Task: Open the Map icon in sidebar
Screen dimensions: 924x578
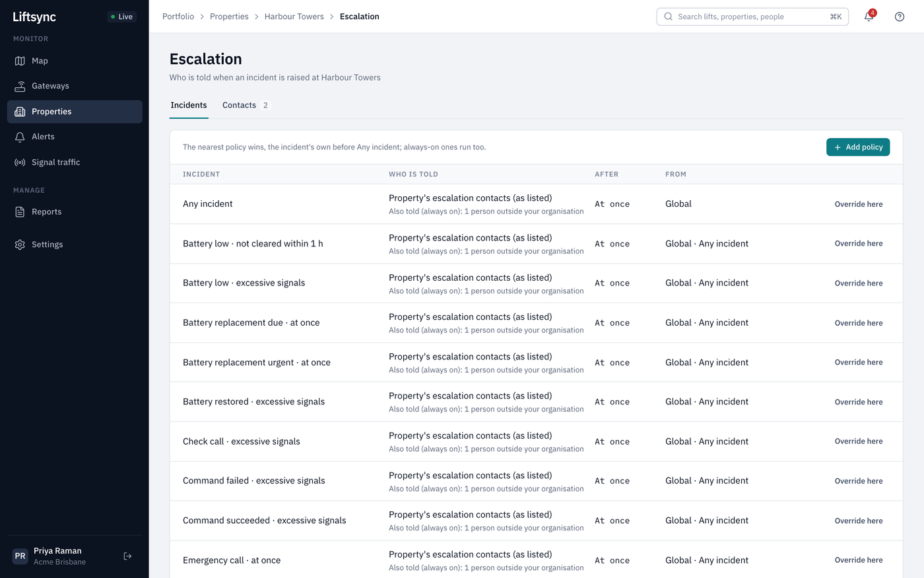Action: click(x=20, y=61)
